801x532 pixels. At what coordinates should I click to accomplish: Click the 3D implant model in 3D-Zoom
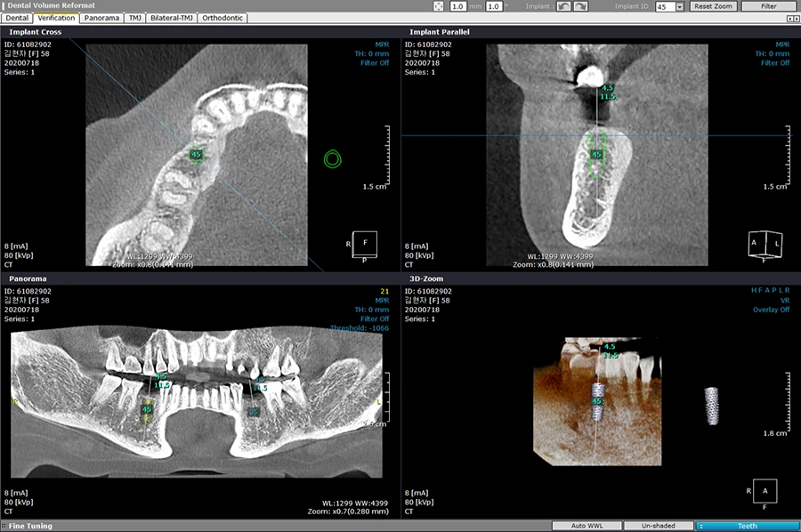[598, 402]
